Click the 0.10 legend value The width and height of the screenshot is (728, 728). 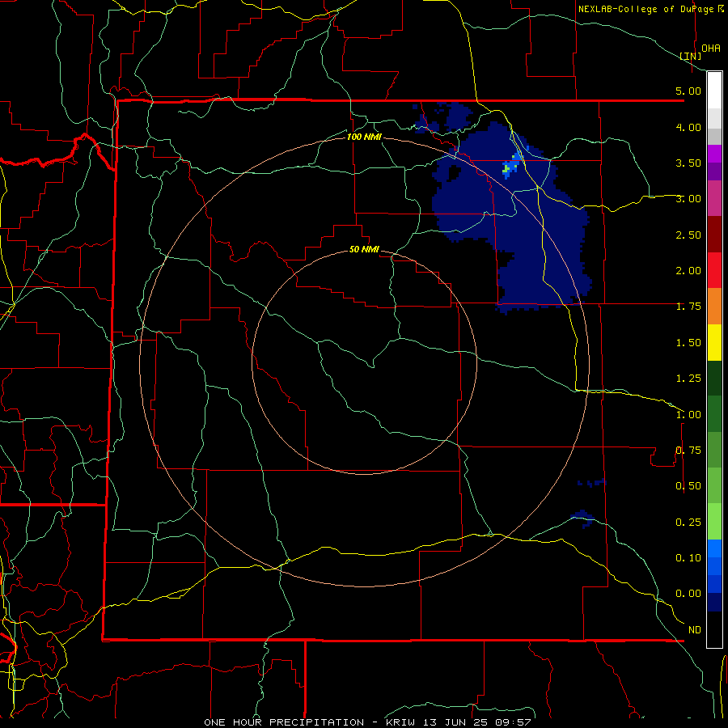click(688, 557)
